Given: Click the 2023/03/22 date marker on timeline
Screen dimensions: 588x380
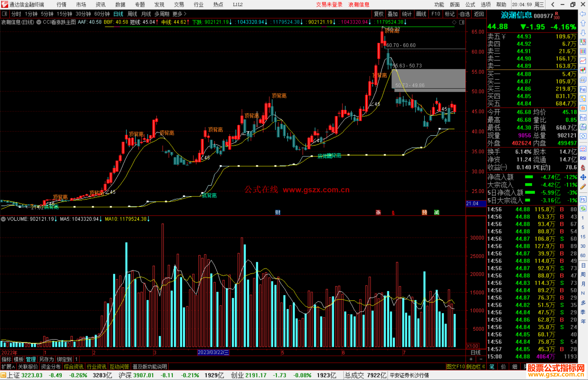Looking at the screenshot, I should [x=213, y=352].
